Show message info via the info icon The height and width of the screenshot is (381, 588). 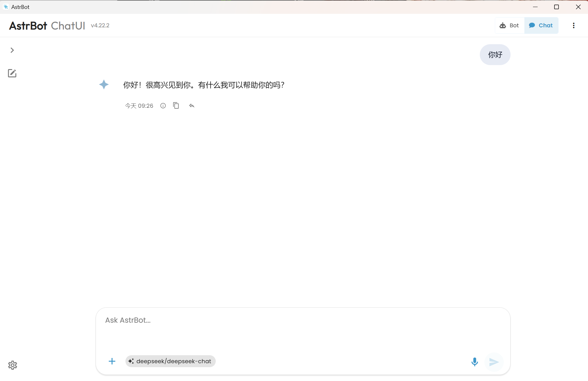[x=163, y=106]
